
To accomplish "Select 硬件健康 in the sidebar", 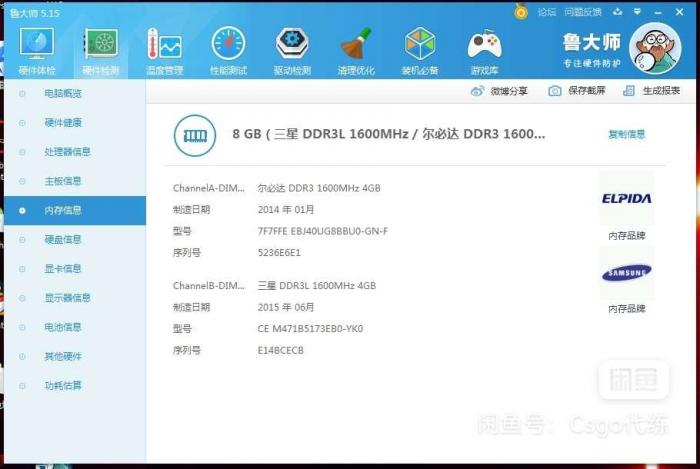I will coord(75,123).
